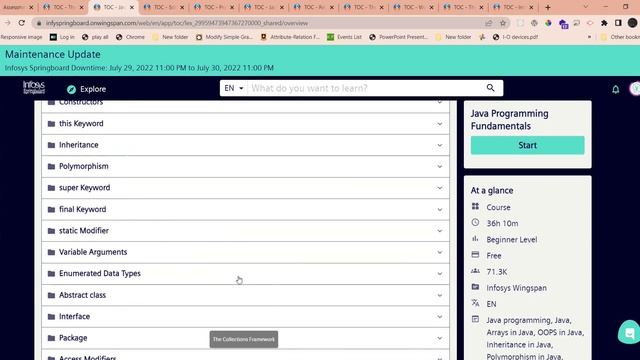The image size is (640, 360).
Task: Open the tab search dropdown arrow
Action: [x=586, y=7]
